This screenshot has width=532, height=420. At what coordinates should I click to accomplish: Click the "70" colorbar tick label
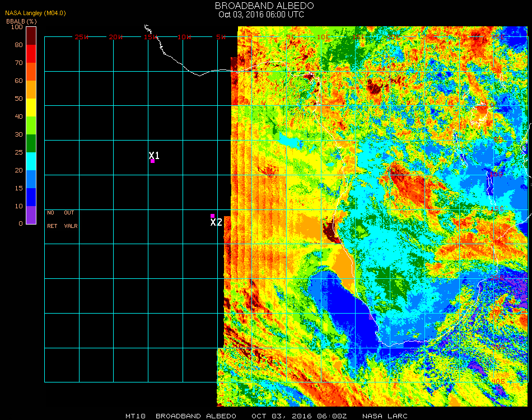tap(18, 63)
